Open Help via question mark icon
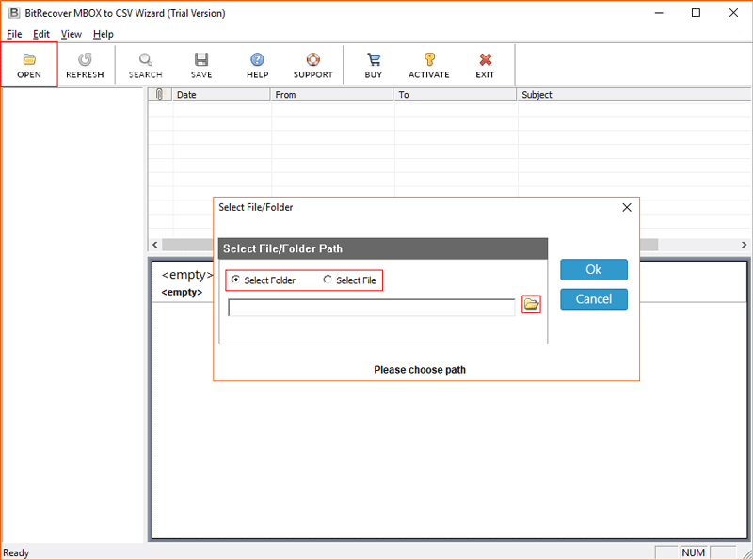The width and height of the screenshot is (753, 560). point(257,64)
